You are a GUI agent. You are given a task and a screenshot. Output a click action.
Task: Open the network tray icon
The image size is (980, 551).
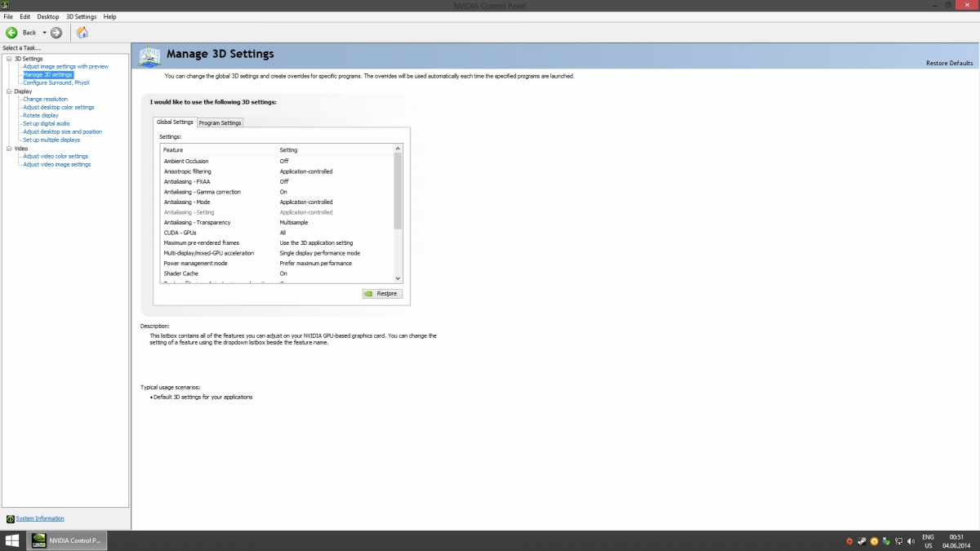coord(899,541)
